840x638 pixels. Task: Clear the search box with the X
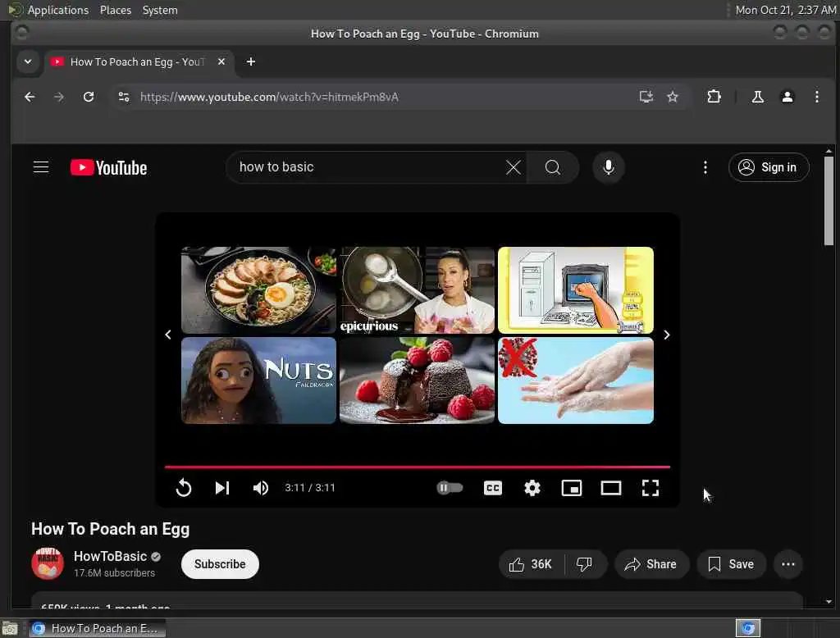(514, 167)
